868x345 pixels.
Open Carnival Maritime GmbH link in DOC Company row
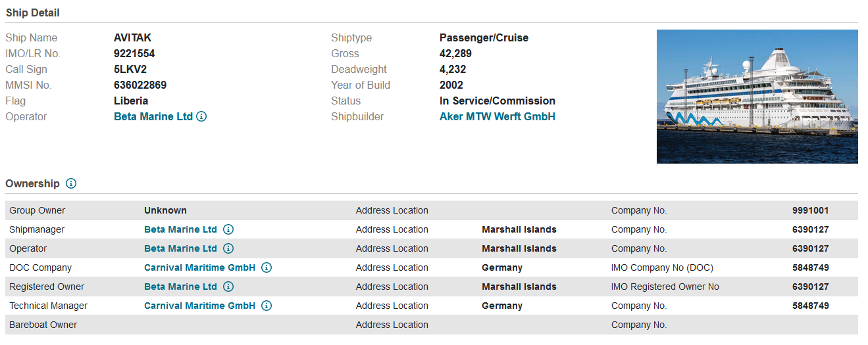pos(199,267)
